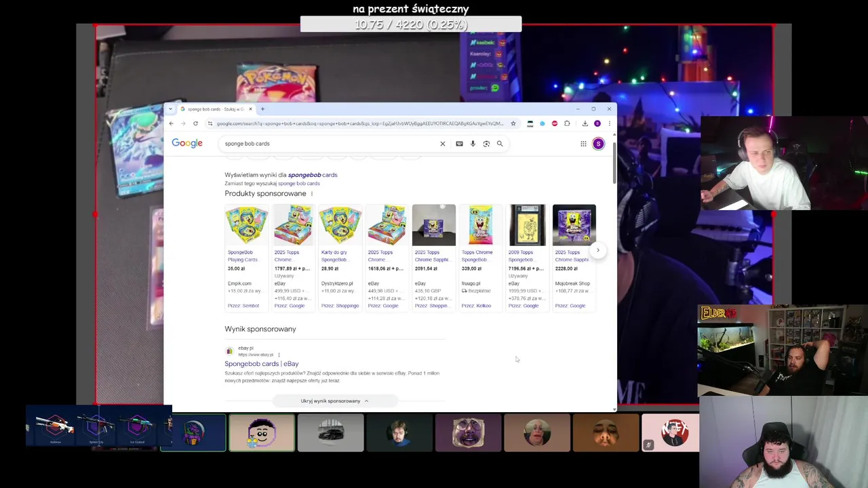The width and height of the screenshot is (868, 488).
Task: Select the pixel cartoon face participant tile
Action: (x=262, y=433)
